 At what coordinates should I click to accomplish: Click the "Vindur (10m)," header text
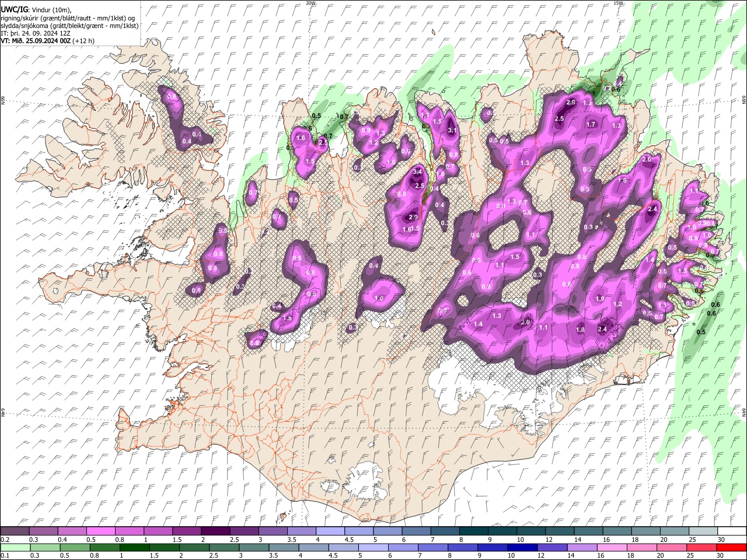click(x=51, y=10)
